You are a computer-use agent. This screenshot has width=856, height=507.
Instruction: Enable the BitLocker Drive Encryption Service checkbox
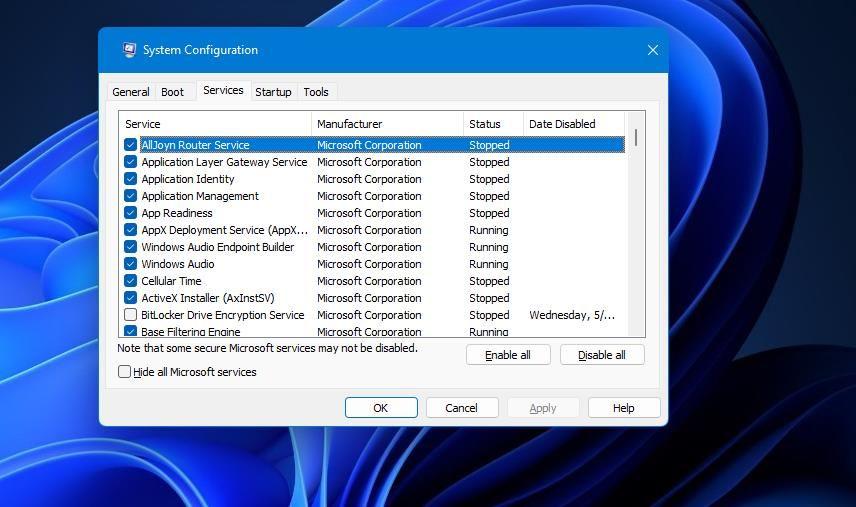pyautogui.click(x=130, y=315)
